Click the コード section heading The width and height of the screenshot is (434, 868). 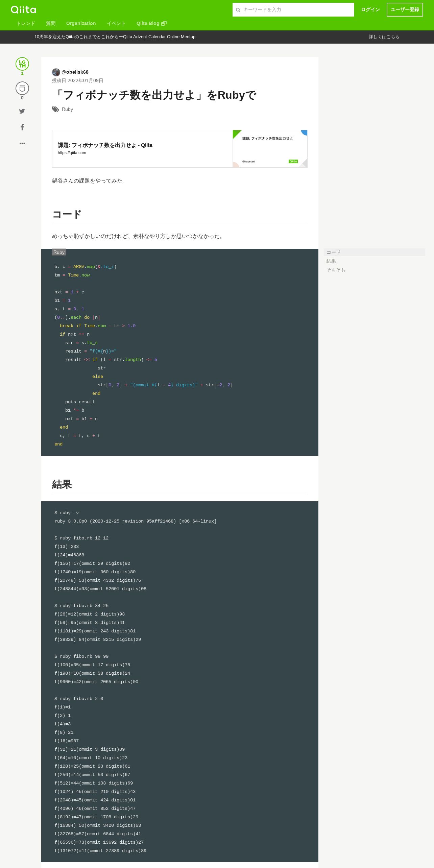[67, 214]
